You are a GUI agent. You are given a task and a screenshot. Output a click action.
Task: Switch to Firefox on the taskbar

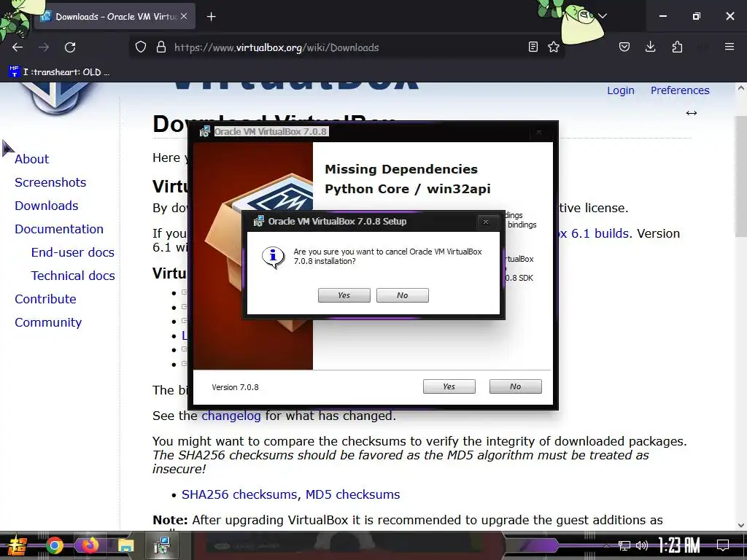89,545
